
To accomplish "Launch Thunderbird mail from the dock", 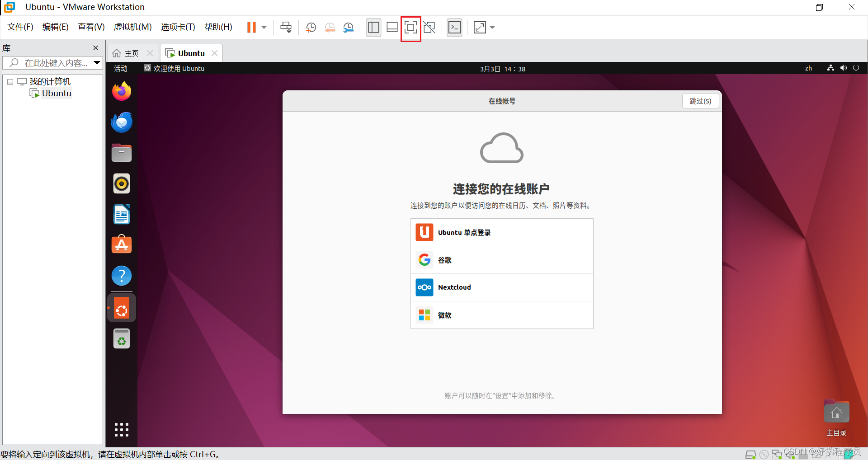I will (122, 122).
